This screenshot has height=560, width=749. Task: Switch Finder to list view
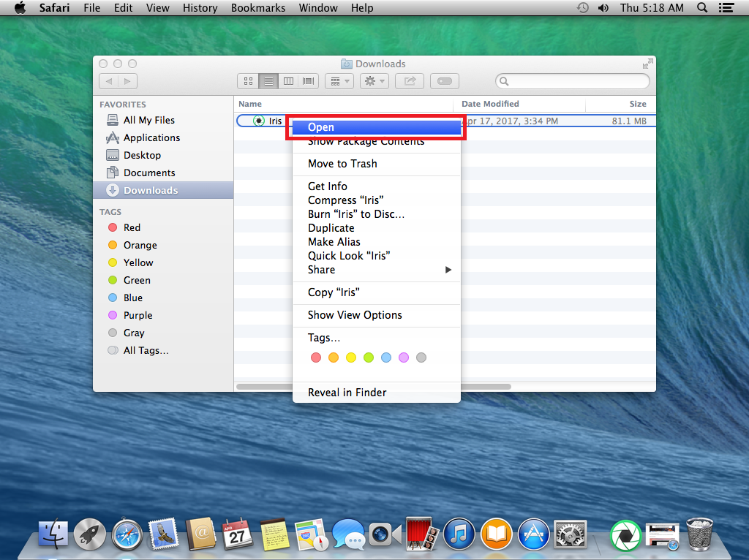pyautogui.click(x=268, y=81)
